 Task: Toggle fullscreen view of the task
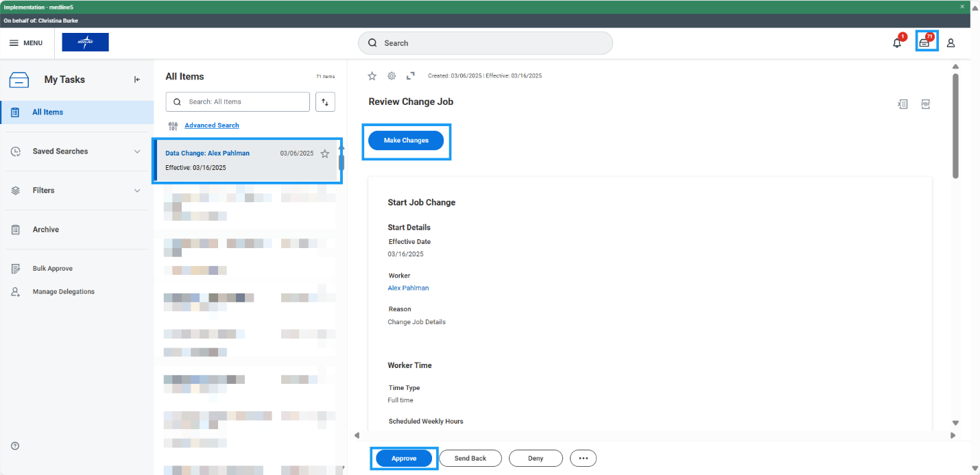pos(411,75)
